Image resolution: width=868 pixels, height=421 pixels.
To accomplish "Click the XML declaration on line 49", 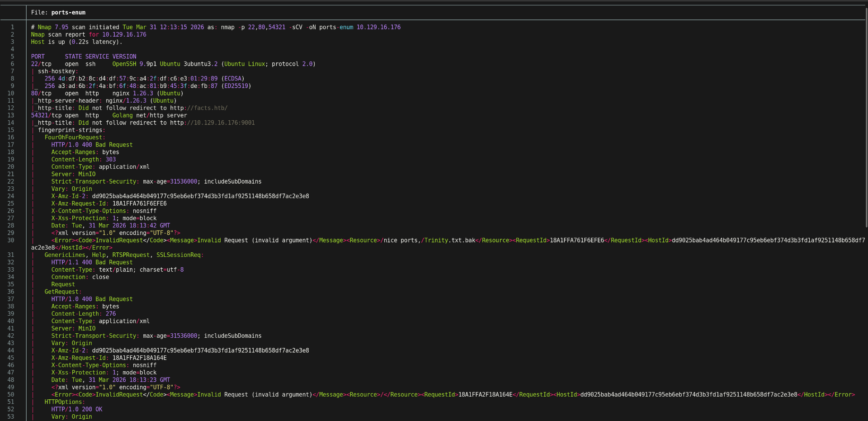I will point(116,388).
